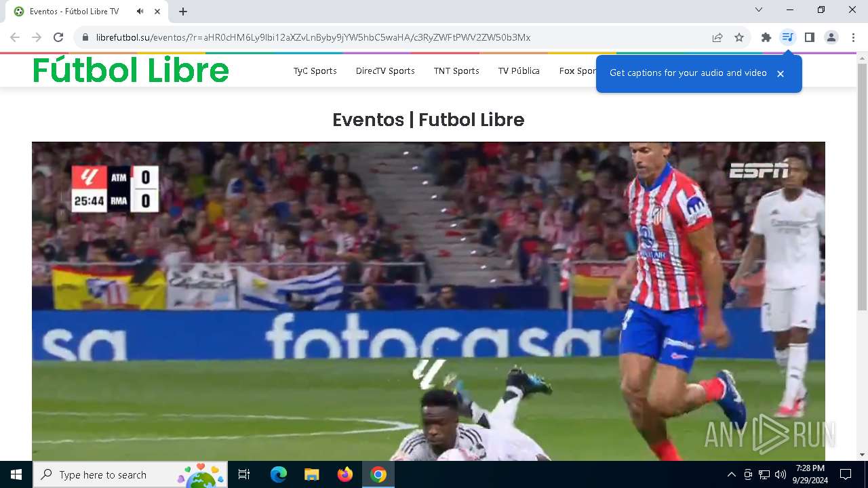868x488 pixels.
Task: Click the scrollbar down arrow
Action: [862, 455]
